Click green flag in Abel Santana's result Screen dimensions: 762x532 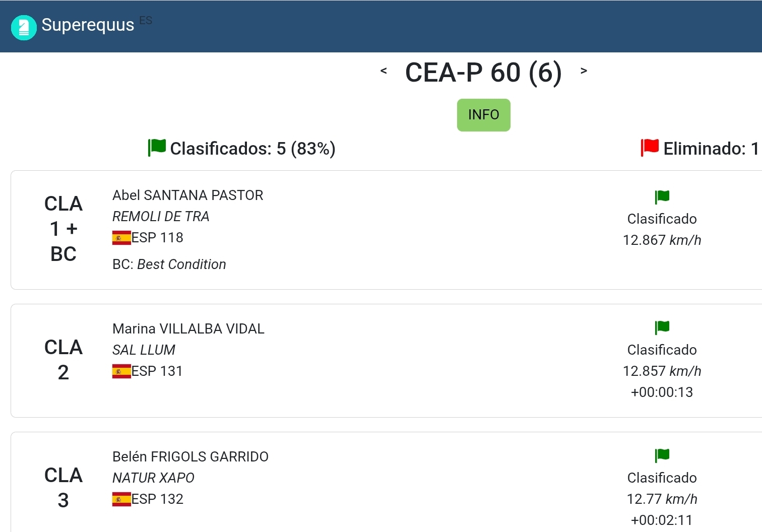pos(662,197)
